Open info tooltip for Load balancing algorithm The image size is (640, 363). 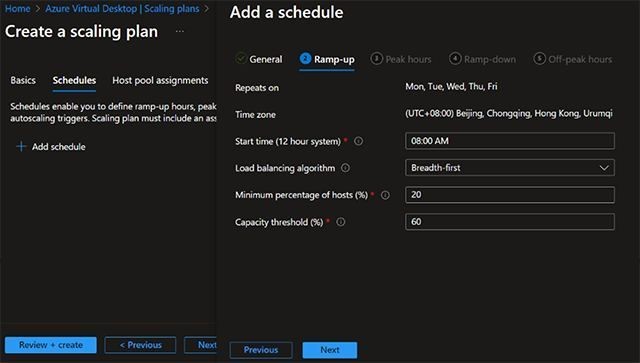point(345,168)
